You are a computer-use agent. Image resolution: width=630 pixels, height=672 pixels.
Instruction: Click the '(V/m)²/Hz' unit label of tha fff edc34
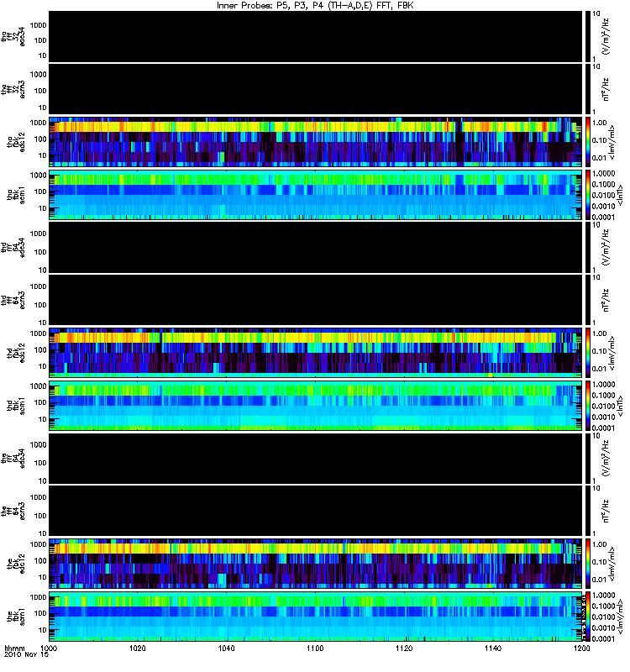click(606, 36)
